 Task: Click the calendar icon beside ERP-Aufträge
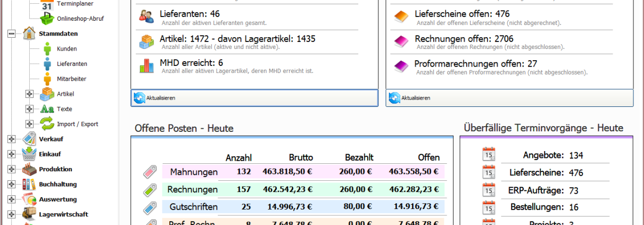pyautogui.click(x=489, y=190)
